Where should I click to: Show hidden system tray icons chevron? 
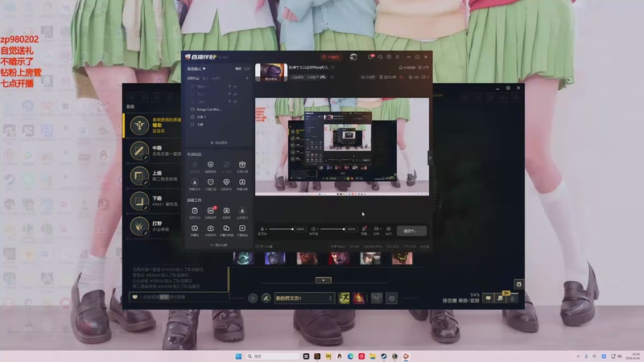578,356
